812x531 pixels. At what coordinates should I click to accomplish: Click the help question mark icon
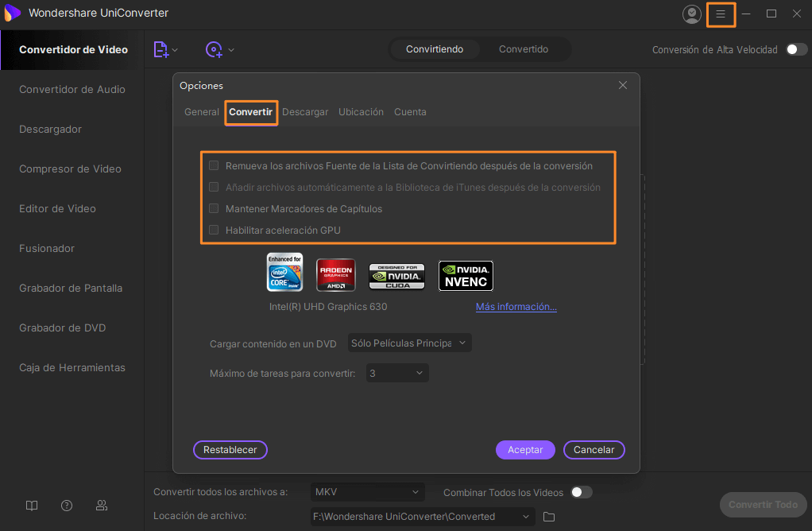67,506
